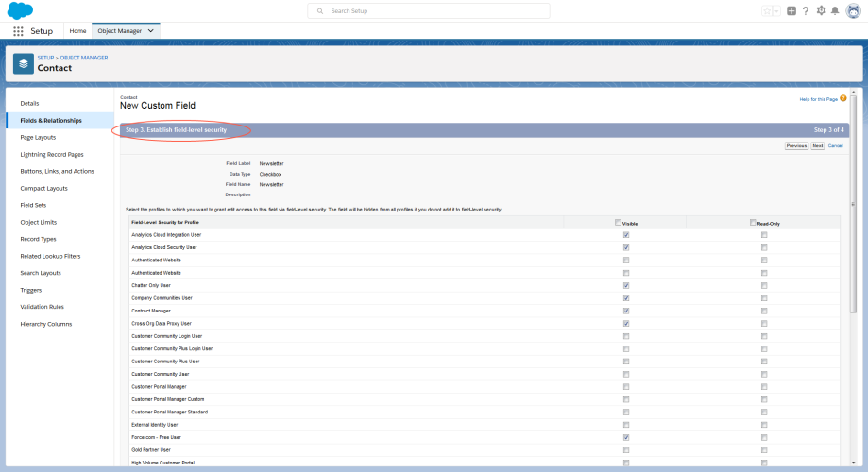Select Page Layouts in the sidebar
This screenshot has height=472, width=868.
(x=38, y=137)
